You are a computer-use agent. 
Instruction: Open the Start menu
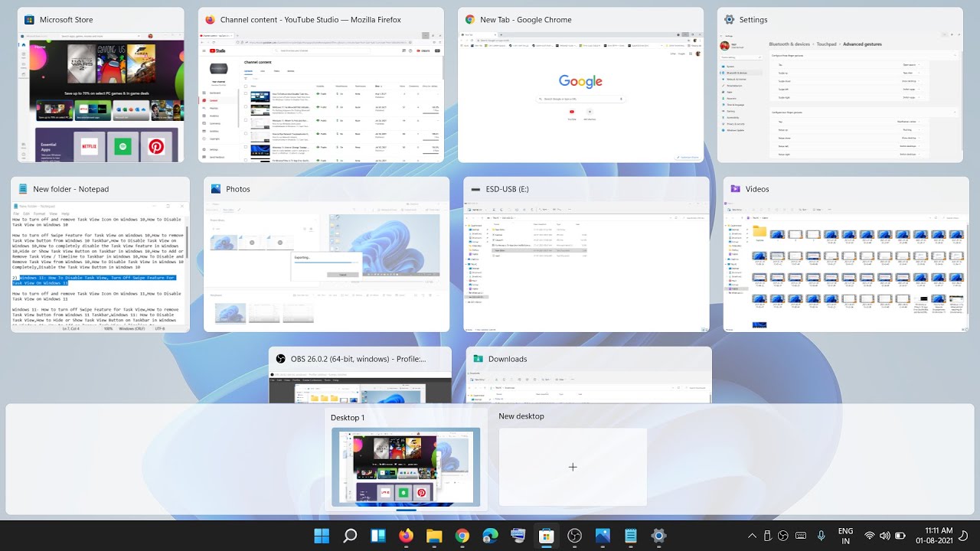pyautogui.click(x=322, y=536)
